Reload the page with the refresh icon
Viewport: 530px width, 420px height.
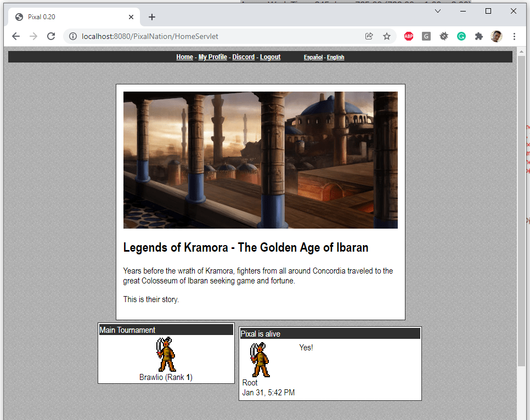(51, 36)
